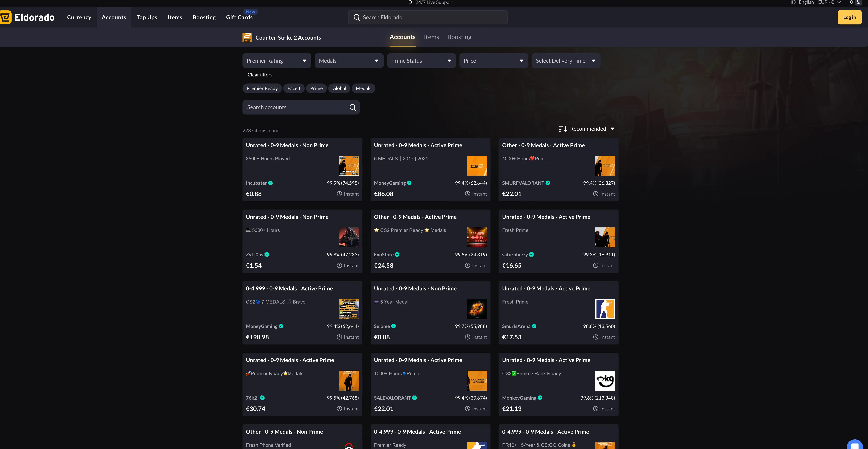The image size is (868, 449).
Task: Click the magnifier icon in the accounts search
Action: tap(353, 107)
